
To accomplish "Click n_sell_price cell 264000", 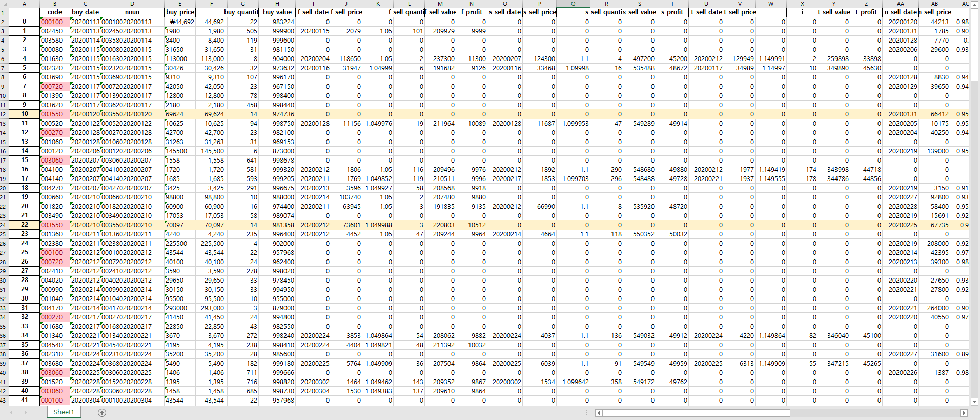I will click(x=934, y=308).
